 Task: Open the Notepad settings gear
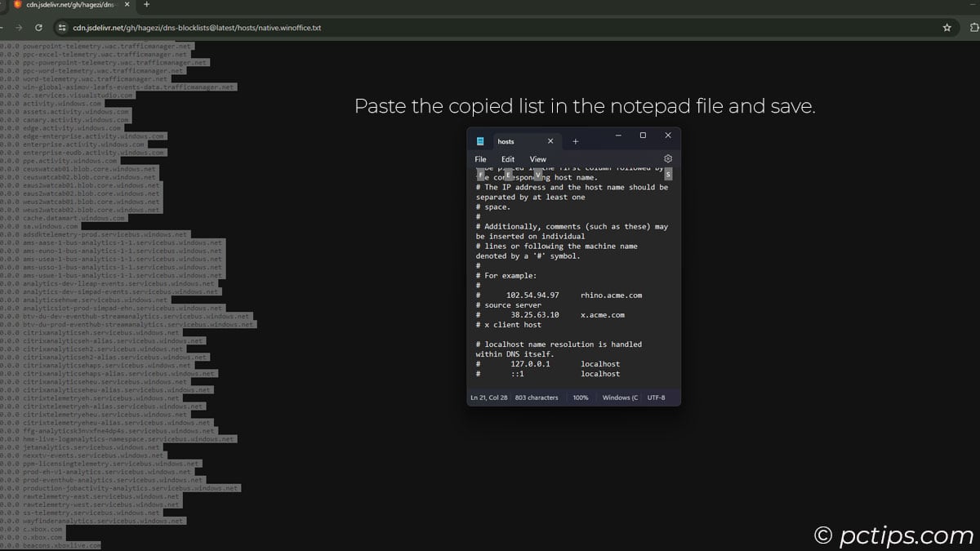click(x=667, y=159)
